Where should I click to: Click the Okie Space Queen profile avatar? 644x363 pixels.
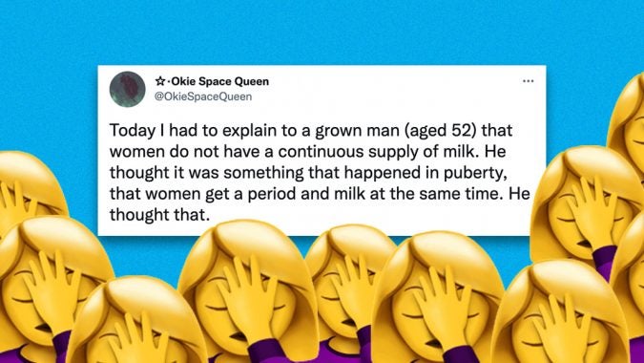tap(127, 89)
